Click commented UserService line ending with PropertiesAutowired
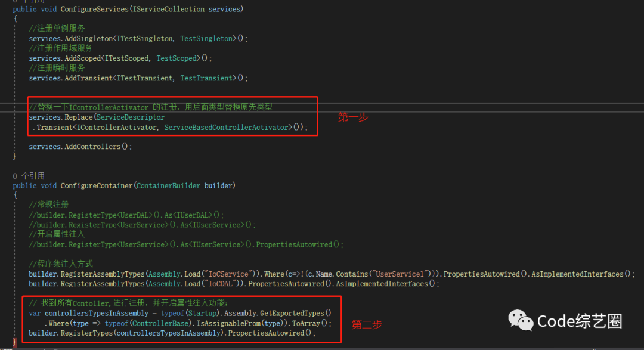The width and height of the screenshot is (644, 350). coord(186,244)
